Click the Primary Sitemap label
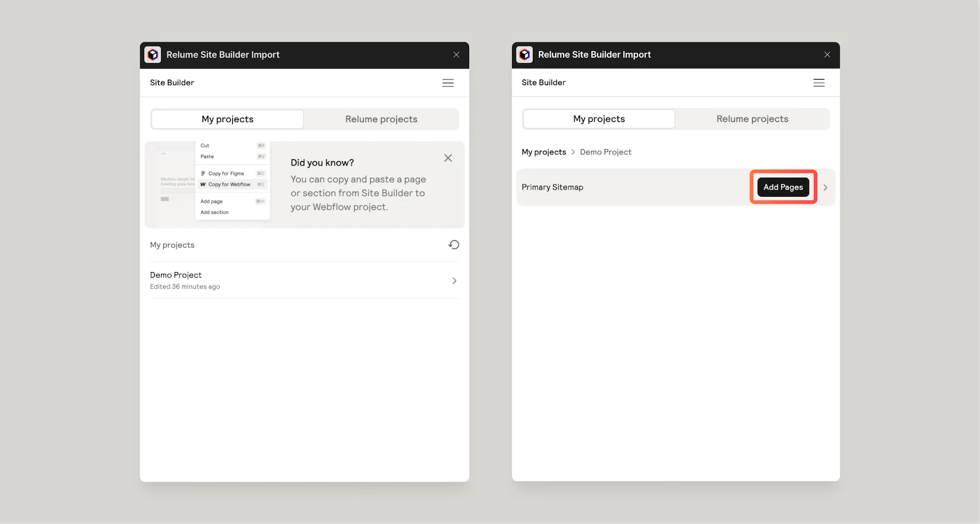The height and width of the screenshot is (524, 980). tap(552, 187)
